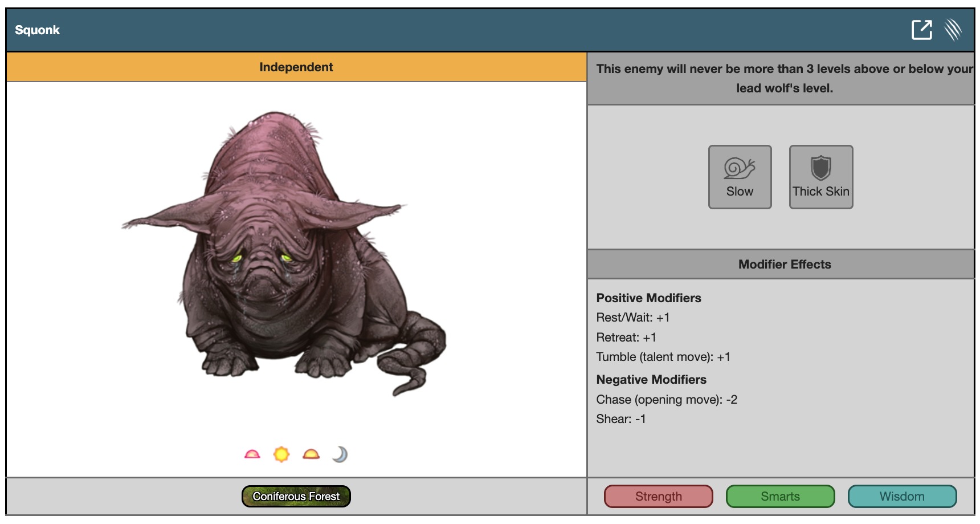Click the orange dusk time icon
The height and width of the screenshot is (524, 980).
[311, 454]
